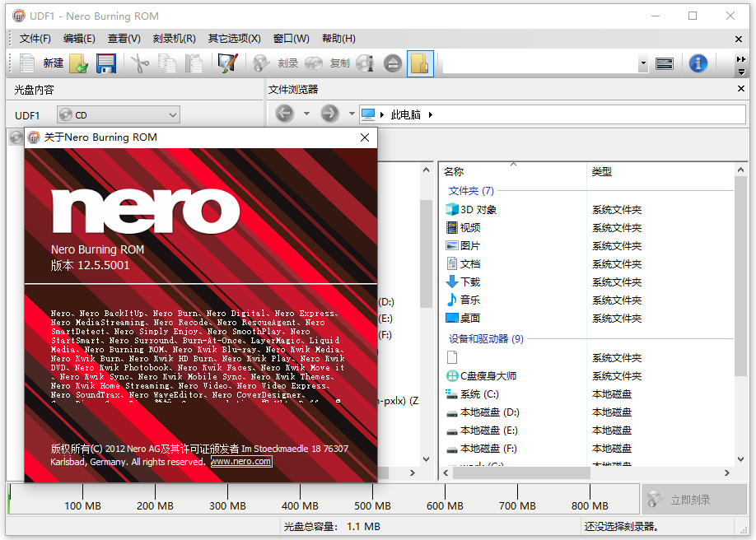The width and height of the screenshot is (756, 540).
Task: Save the compilation using the diskette icon
Action: pos(105,64)
